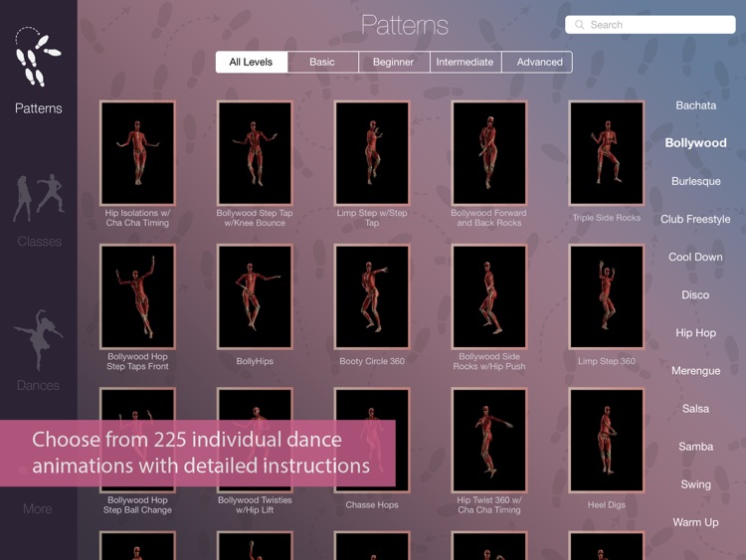
Task: Click the 'Chasse Hops' caption
Action: pyautogui.click(x=372, y=505)
